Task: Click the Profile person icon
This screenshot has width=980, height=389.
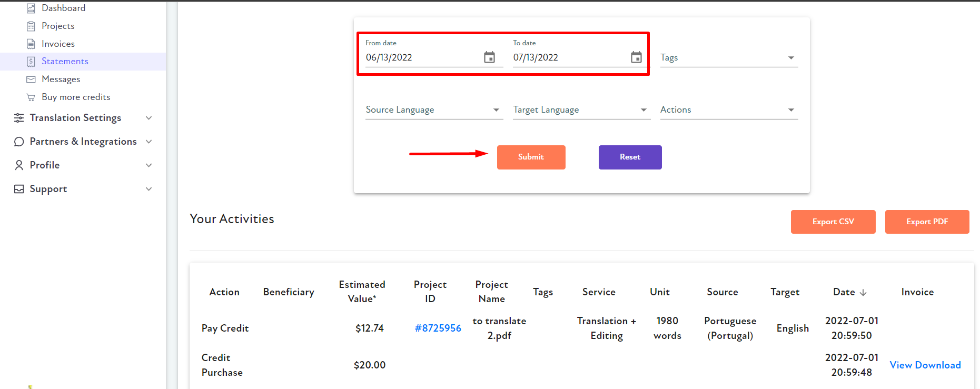Action: [19, 165]
